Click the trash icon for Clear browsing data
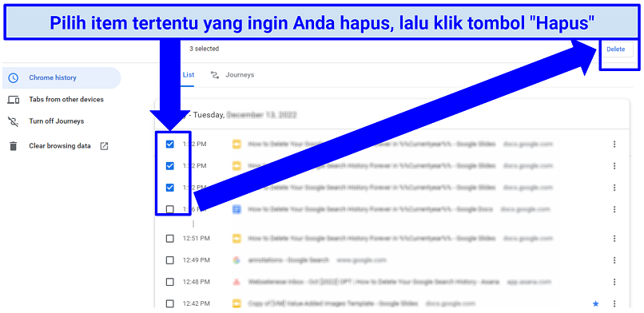644x313 pixels. [14, 146]
